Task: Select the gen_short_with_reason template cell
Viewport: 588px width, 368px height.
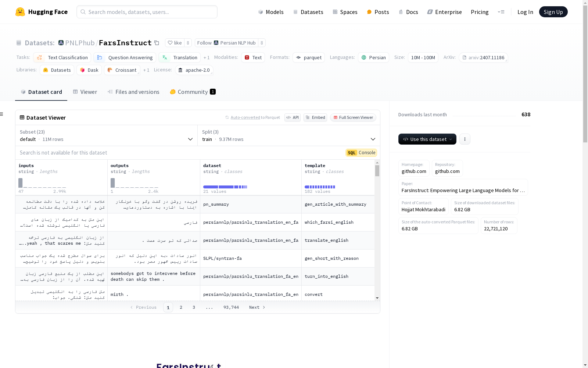Action: [x=338, y=258]
